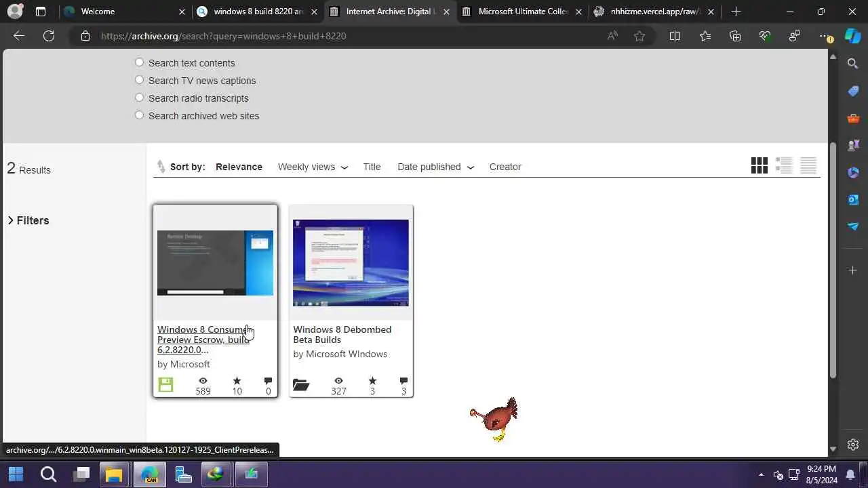The height and width of the screenshot is (488, 868).
Task: Open the Telegram-style send sidebar icon
Action: (x=853, y=226)
